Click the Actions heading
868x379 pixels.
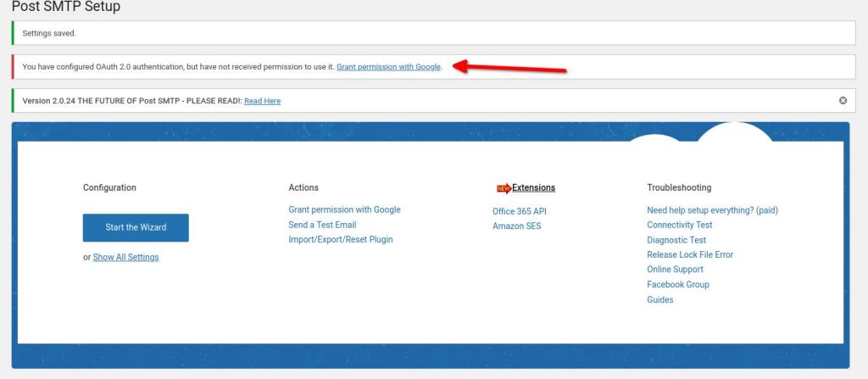point(303,188)
